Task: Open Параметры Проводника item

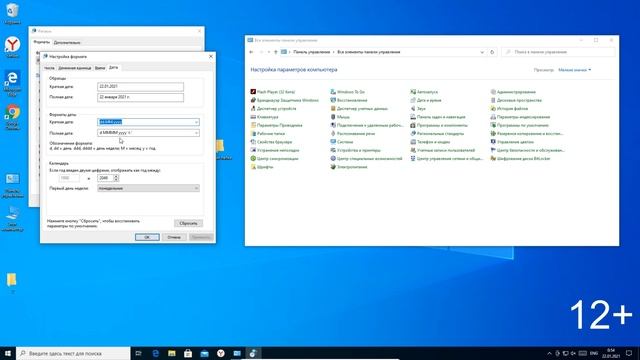Action: 276,125
